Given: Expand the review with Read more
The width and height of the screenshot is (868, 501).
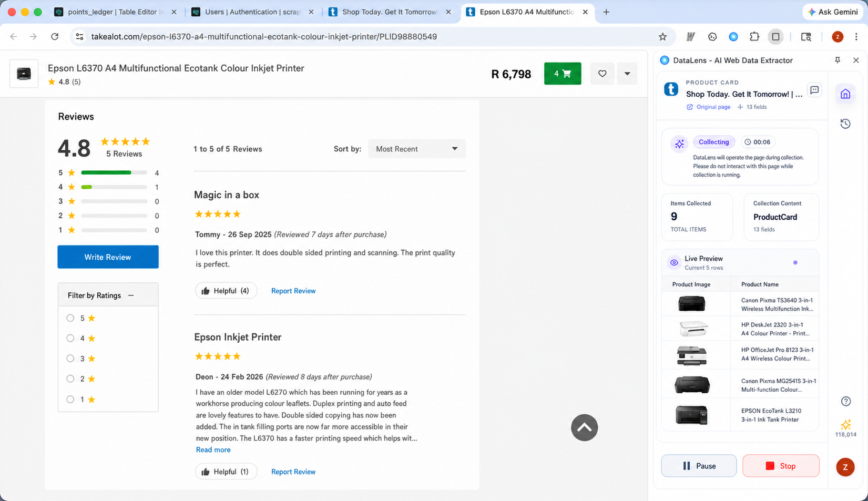Looking at the screenshot, I should point(213,449).
